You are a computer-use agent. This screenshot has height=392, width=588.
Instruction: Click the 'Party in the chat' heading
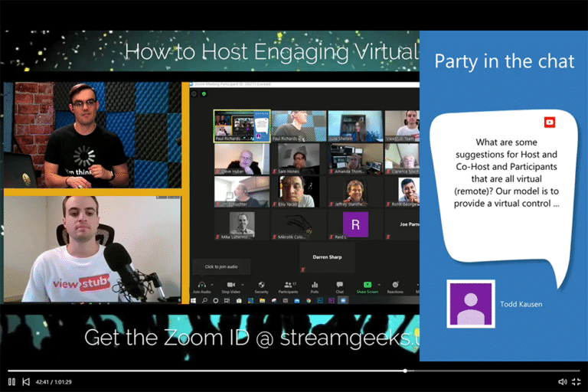pyautogui.click(x=504, y=61)
